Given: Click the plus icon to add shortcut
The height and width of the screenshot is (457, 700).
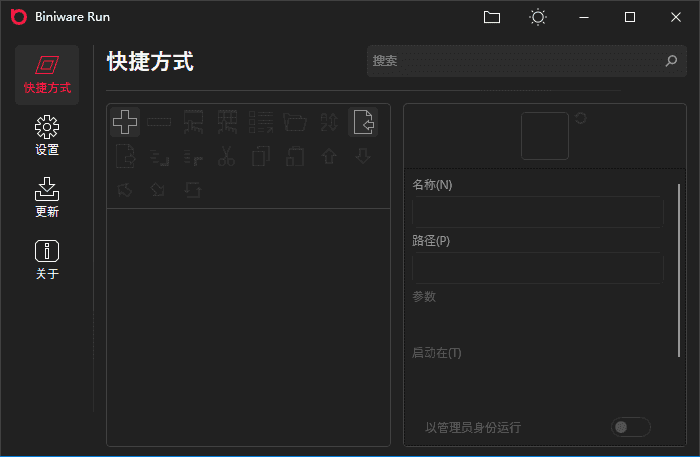Looking at the screenshot, I should click(125, 122).
